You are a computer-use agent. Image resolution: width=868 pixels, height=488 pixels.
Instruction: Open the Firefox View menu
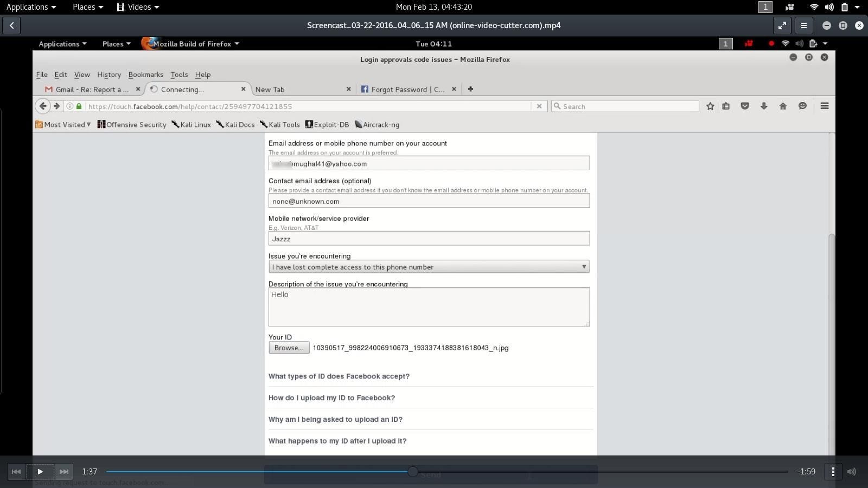tap(82, 75)
